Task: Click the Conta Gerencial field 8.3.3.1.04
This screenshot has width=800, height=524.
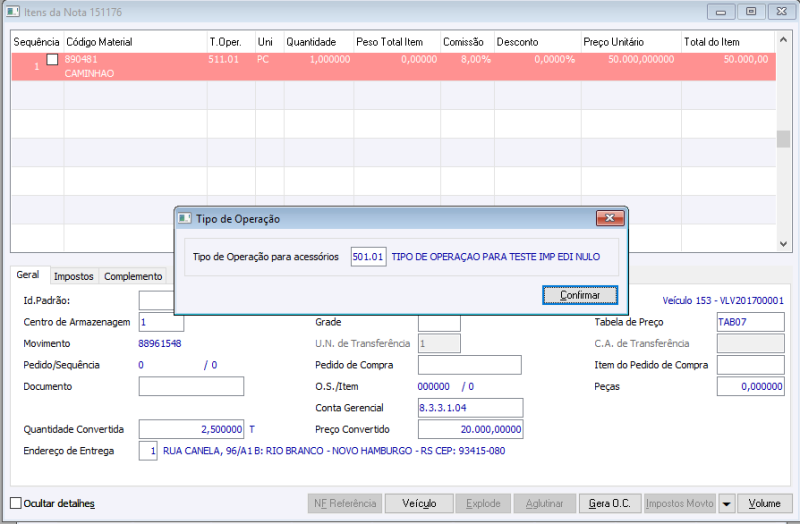Action: pos(470,408)
